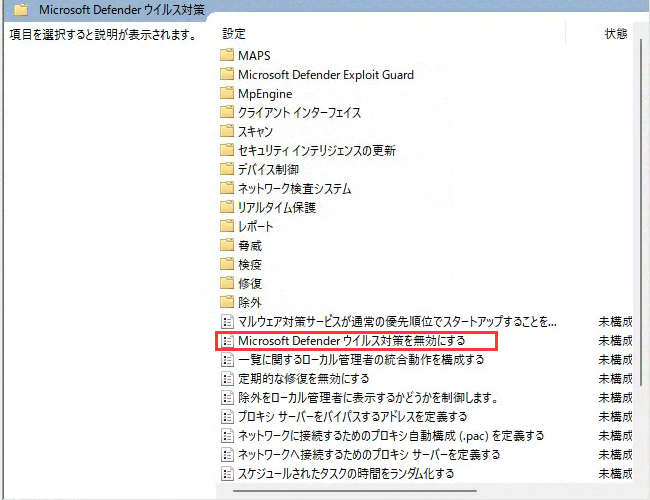Click policy icon for Microsoft Defender ウイルス対策を無効にする
The image size is (650, 500).
pyautogui.click(x=227, y=340)
